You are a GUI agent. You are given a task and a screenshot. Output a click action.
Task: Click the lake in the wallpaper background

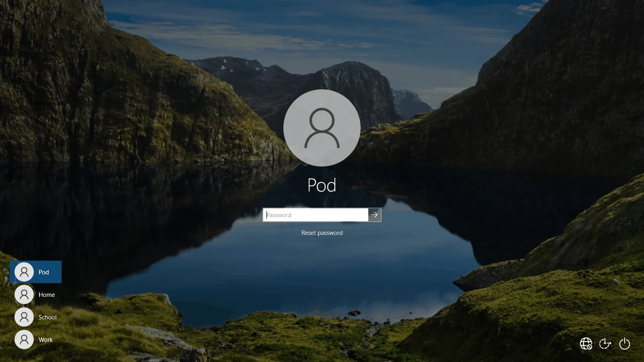[x=282, y=274]
